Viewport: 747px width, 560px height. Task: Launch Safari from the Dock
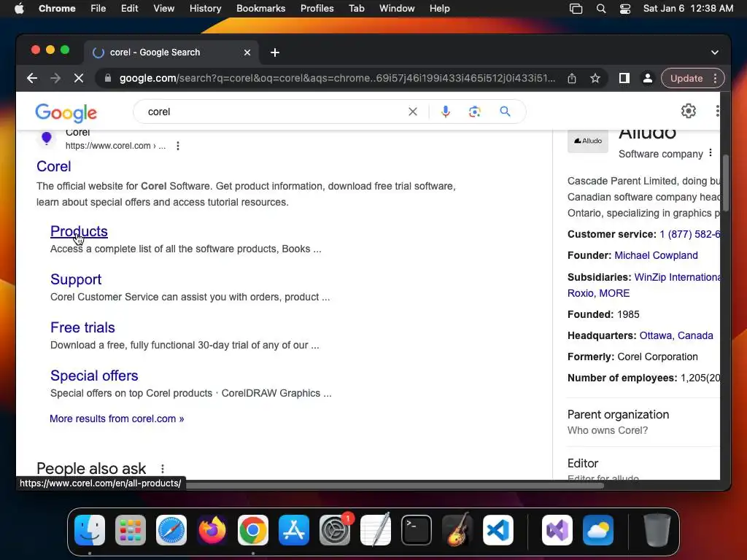coord(171,530)
